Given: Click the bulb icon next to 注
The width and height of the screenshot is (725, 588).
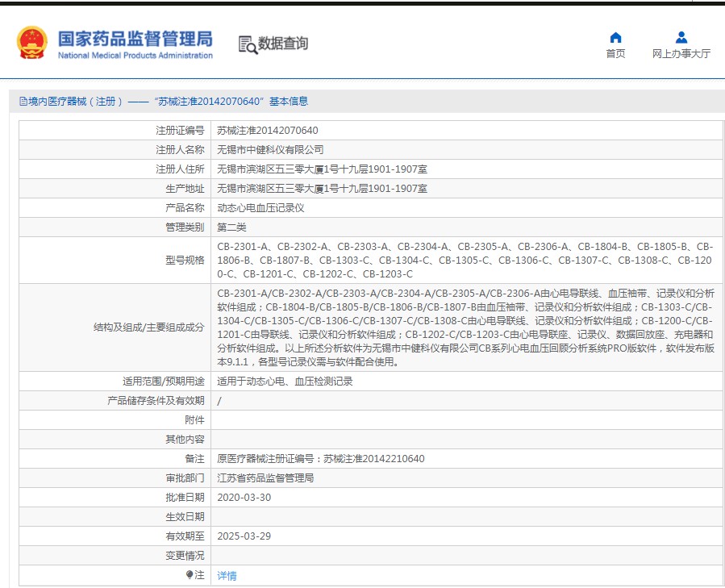Looking at the screenshot, I should 190,574.
